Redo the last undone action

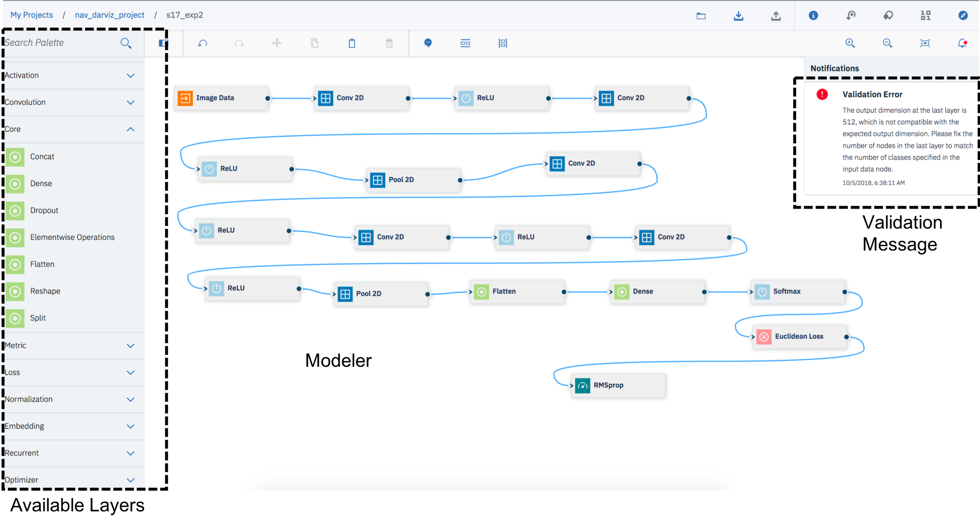tap(239, 43)
